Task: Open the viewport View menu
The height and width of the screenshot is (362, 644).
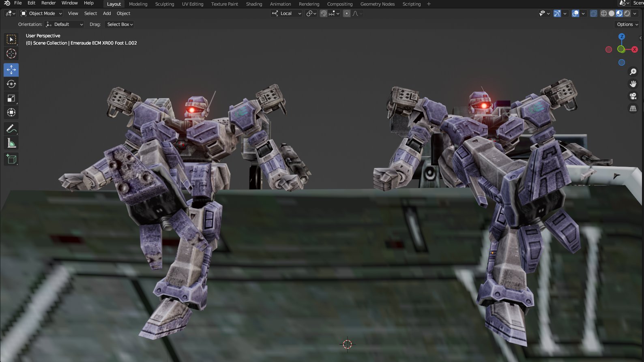Action: click(x=73, y=13)
